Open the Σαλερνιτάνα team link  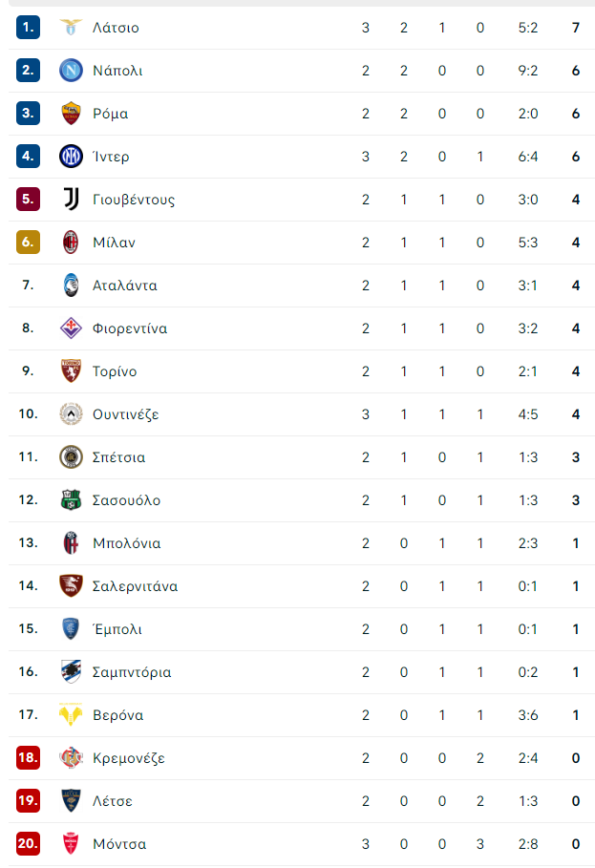135,586
